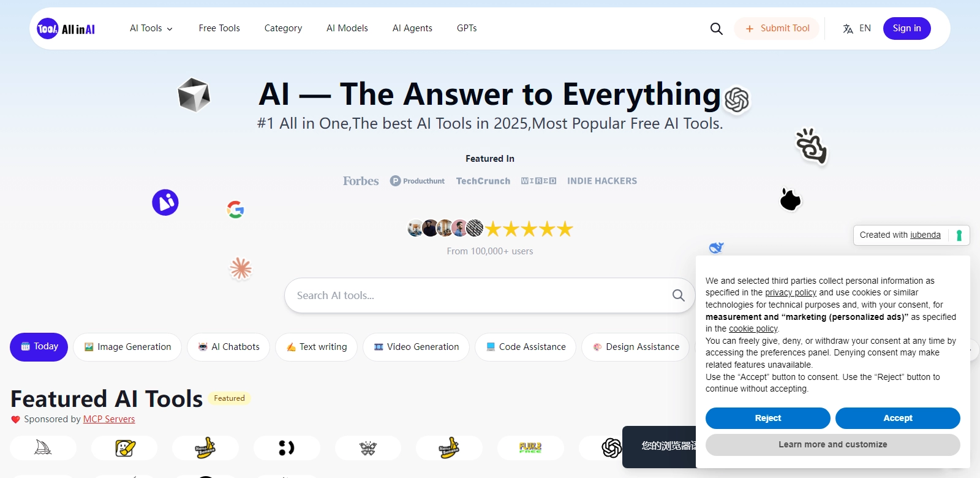Select the Code Assistance category tab

[x=526, y=347]
